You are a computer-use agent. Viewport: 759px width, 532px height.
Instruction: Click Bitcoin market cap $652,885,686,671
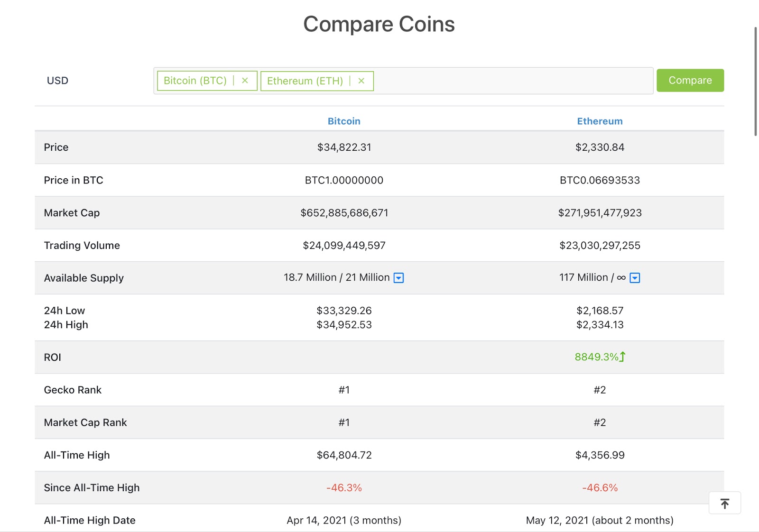point(344,213)
